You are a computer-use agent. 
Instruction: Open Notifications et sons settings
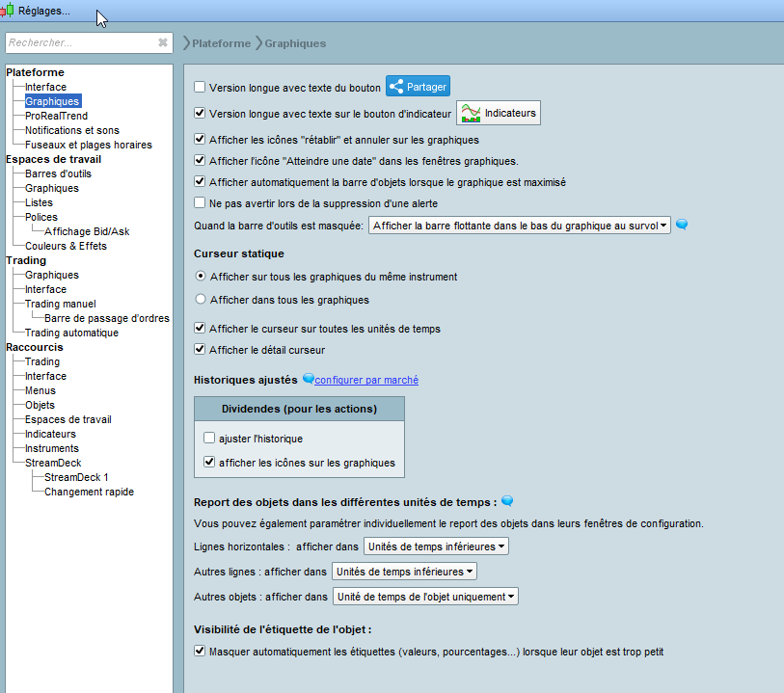click(x=72, y=130)
